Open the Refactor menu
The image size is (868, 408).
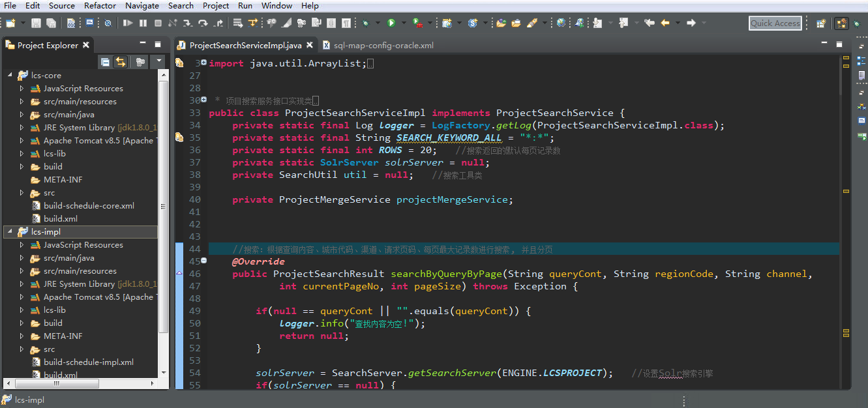coord(100,5)
